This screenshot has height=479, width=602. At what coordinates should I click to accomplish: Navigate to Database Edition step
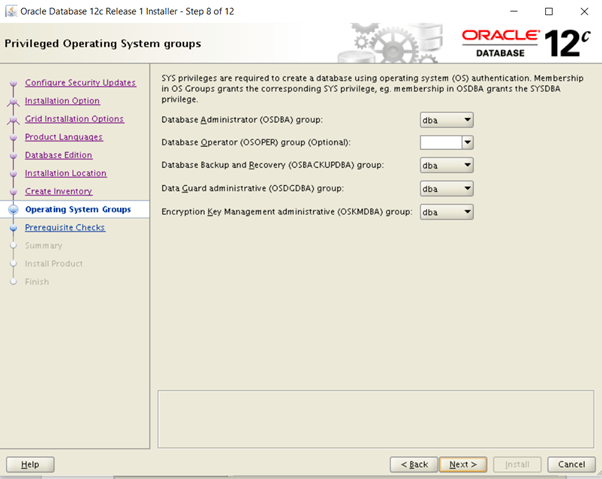pyautogui.click(x=58, y=155)
